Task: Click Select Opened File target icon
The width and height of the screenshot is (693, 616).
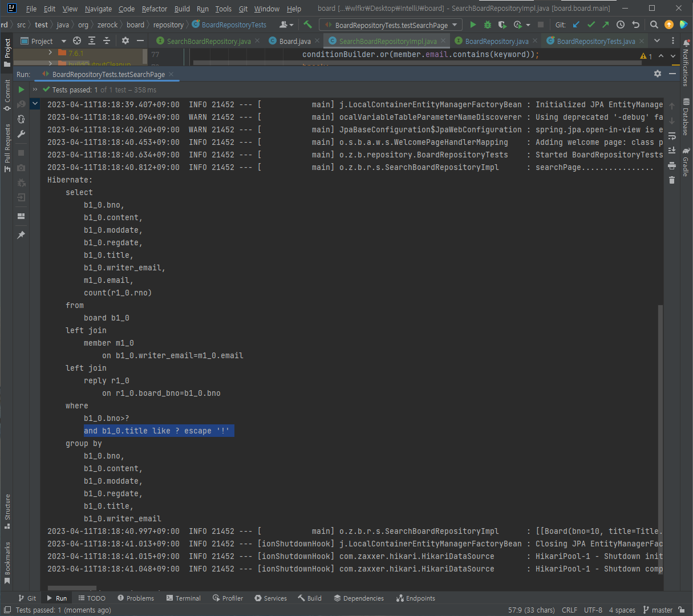Action: [x=77, y=41]
